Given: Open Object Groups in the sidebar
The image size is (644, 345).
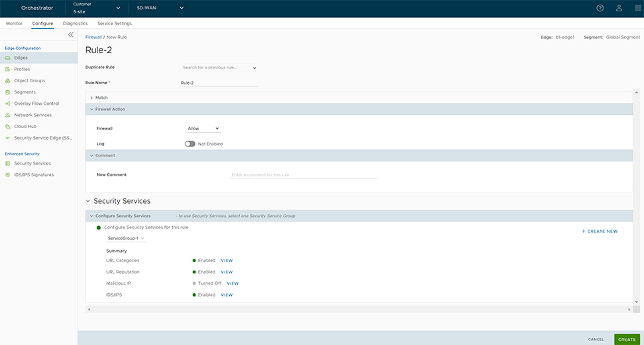Looking at the screenshot, I should click(29, 80).
